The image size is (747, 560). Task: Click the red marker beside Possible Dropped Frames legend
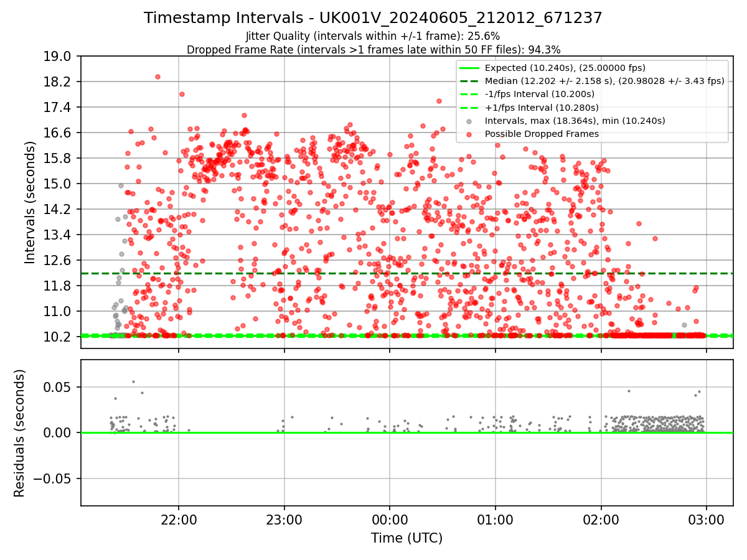point(469,134)
